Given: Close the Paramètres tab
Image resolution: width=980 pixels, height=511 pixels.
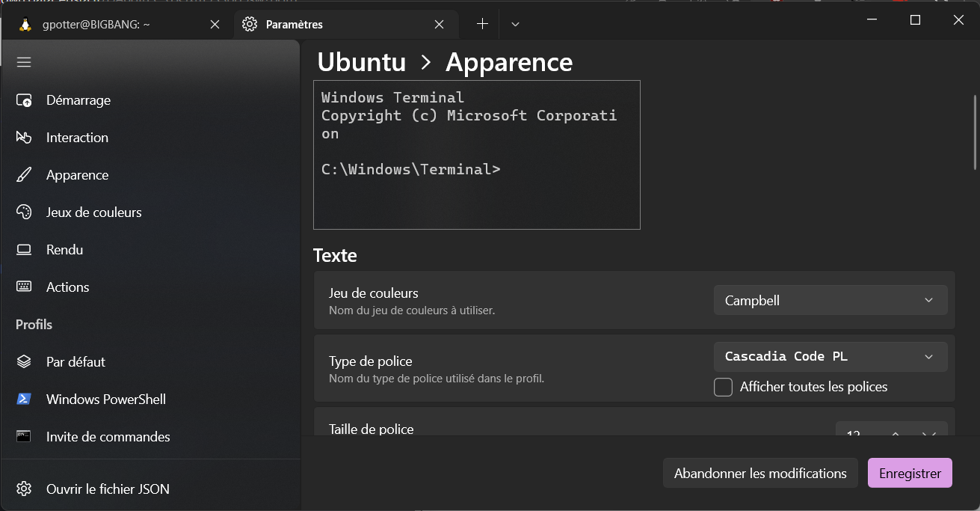Looking at the screenshot, I should pos(440,24).
